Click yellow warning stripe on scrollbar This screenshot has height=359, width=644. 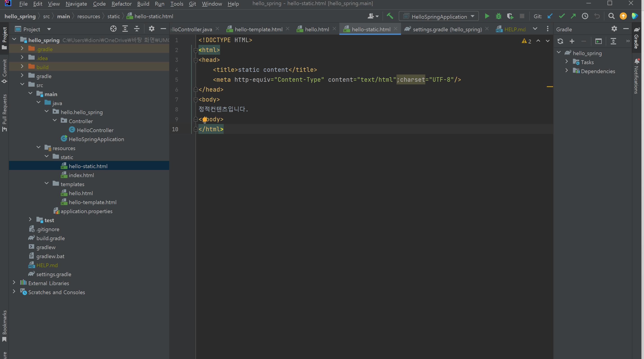(x=550, y=86)
